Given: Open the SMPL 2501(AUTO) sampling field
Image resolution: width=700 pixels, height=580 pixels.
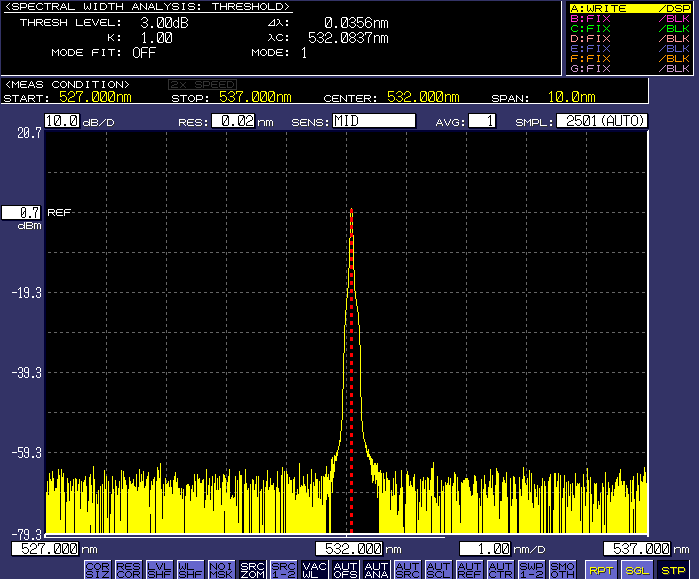Looking at the screenshot, I should (600, 121).
